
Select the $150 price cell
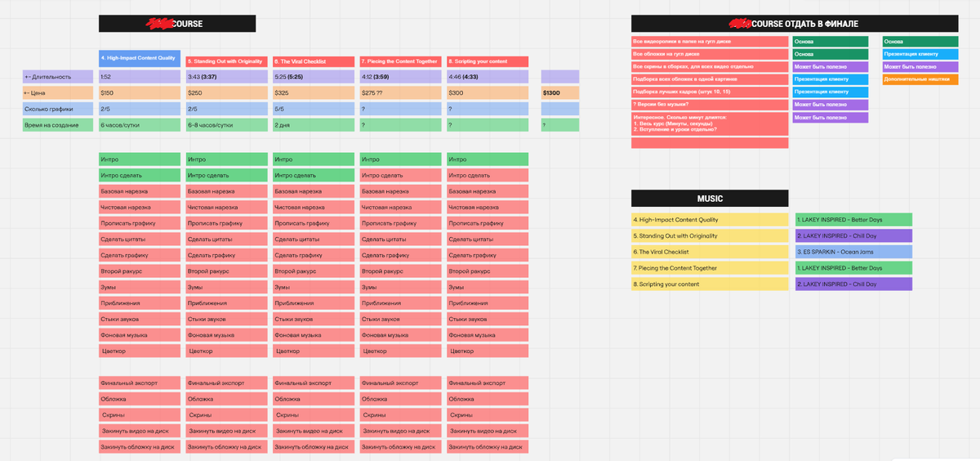pyautogui.click(x=140, y=92)
